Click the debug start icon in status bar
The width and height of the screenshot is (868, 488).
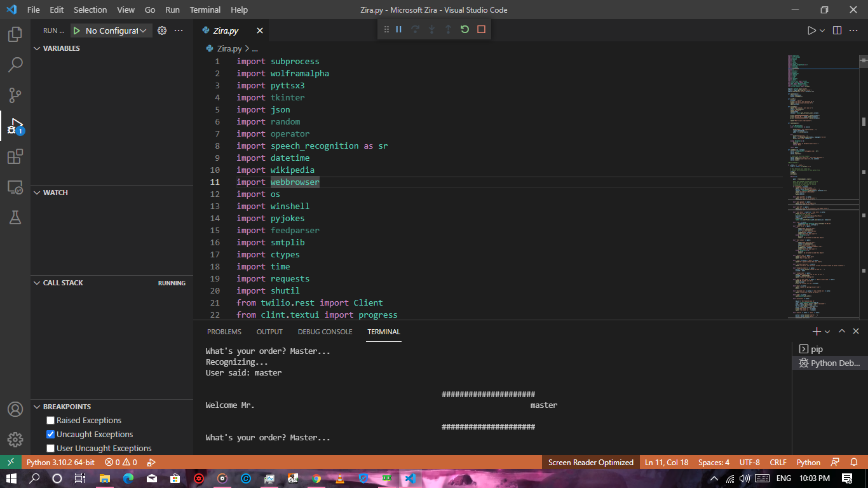click(151, 462)
